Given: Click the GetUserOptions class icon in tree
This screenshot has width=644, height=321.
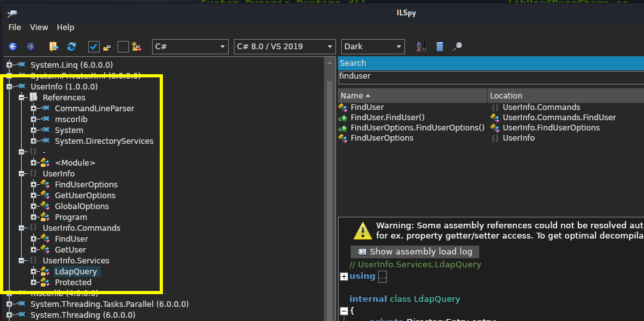Looking at the screenshot, I should pos(45,195).
